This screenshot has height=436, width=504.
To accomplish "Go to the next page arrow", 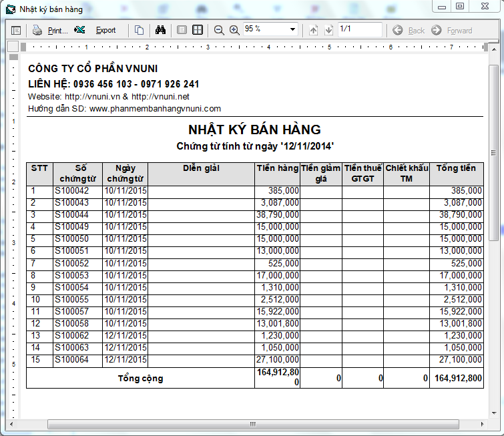I will tap(328, 30).
